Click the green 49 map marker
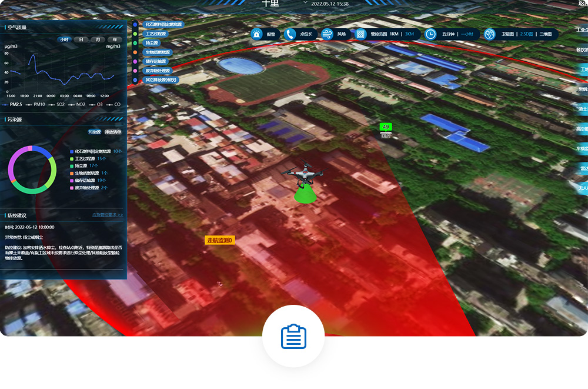The height and width of the screenshot is (389, 588). pyautogui.click(x=386, y=127)
